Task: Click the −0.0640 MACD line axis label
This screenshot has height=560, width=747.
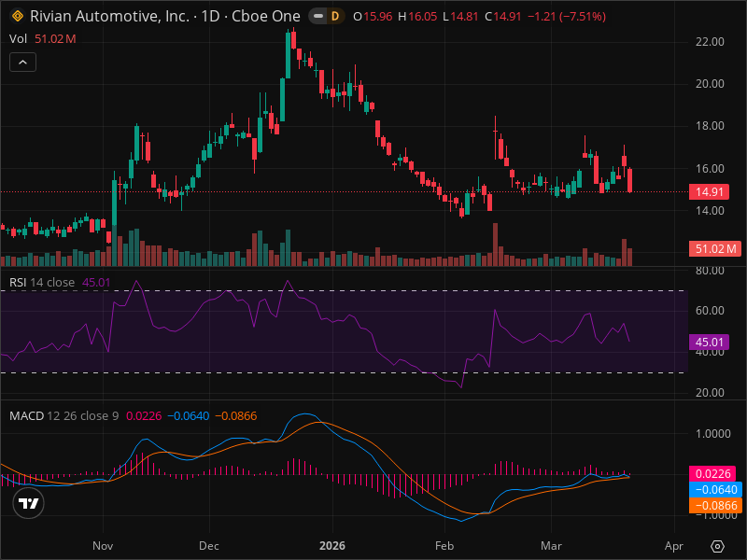Action: click(715, 489)
